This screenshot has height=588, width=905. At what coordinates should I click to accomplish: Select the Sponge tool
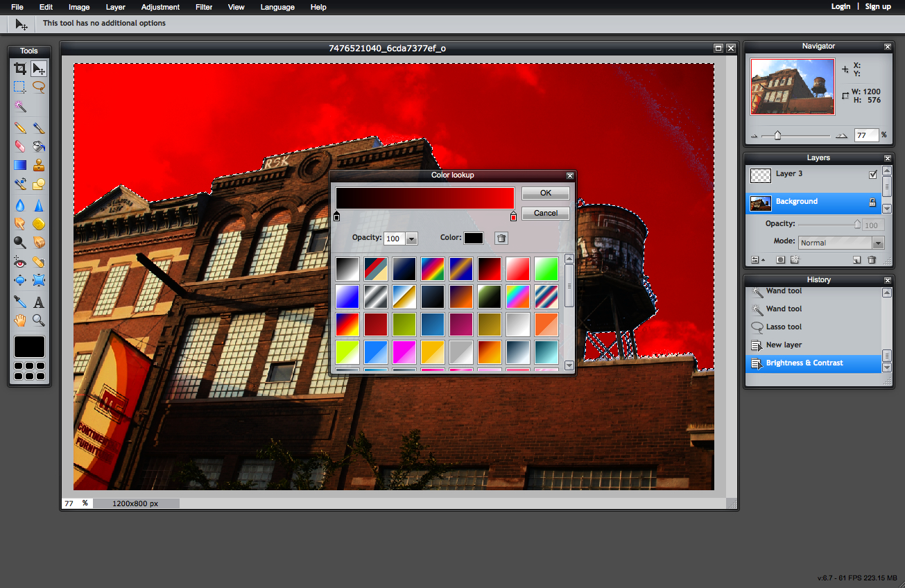coord(39,224)
